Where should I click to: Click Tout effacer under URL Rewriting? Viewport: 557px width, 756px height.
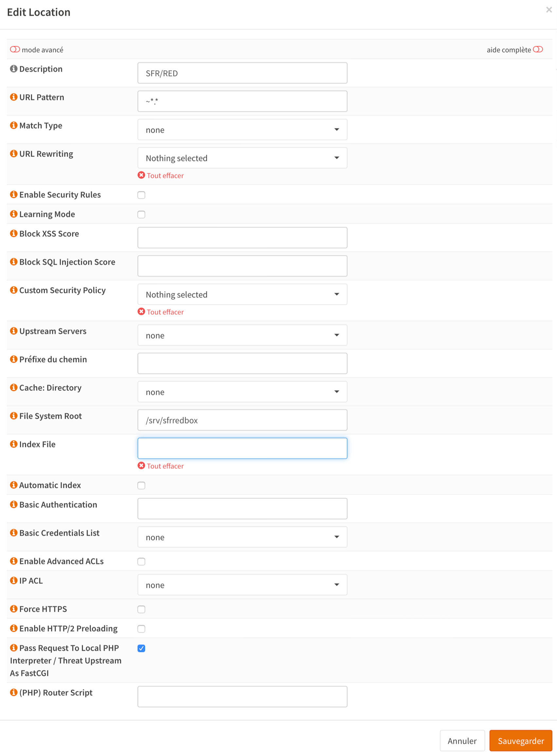(165, 176)
